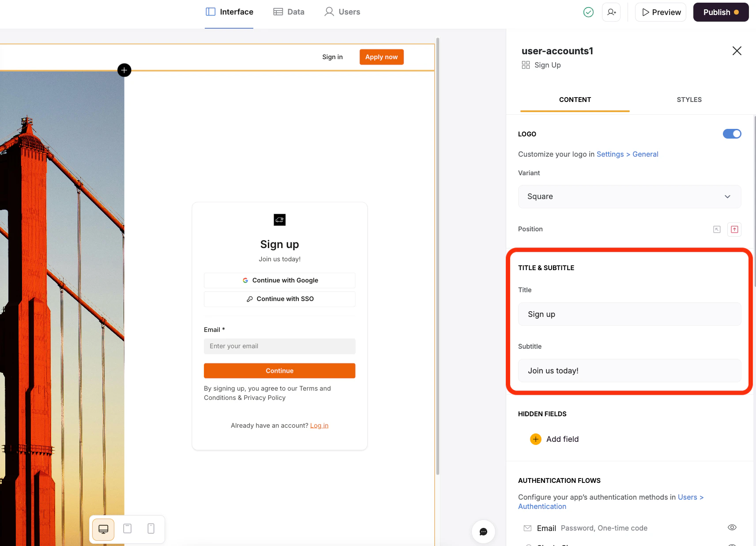The image size is (756, 546).
Task: Click Continue with SSO button
Action: [x=279, y=299]
